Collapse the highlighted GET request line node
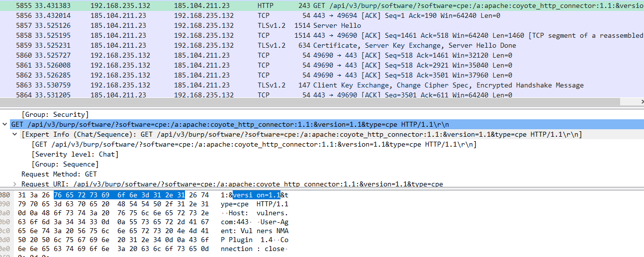 (x=5, y=124)
